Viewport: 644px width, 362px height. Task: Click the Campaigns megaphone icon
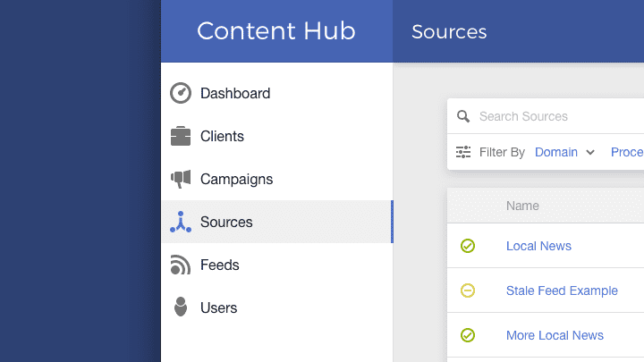181,179
